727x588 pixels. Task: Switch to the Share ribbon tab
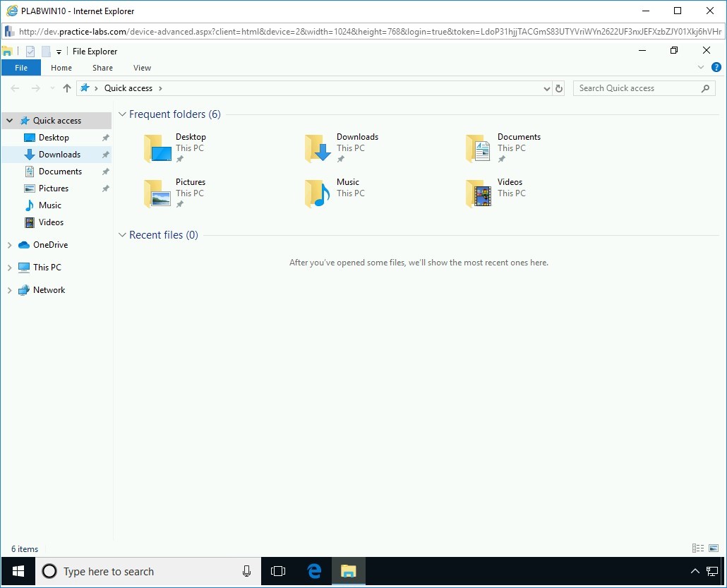click(102, 67)
